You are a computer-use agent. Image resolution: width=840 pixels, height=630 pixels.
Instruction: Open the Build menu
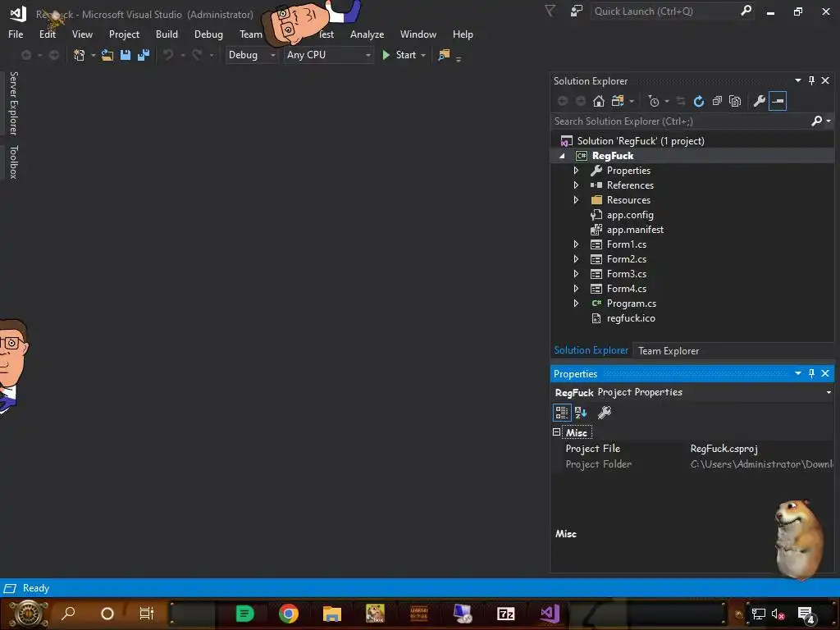pyautogui.click(x=167, y=34)
